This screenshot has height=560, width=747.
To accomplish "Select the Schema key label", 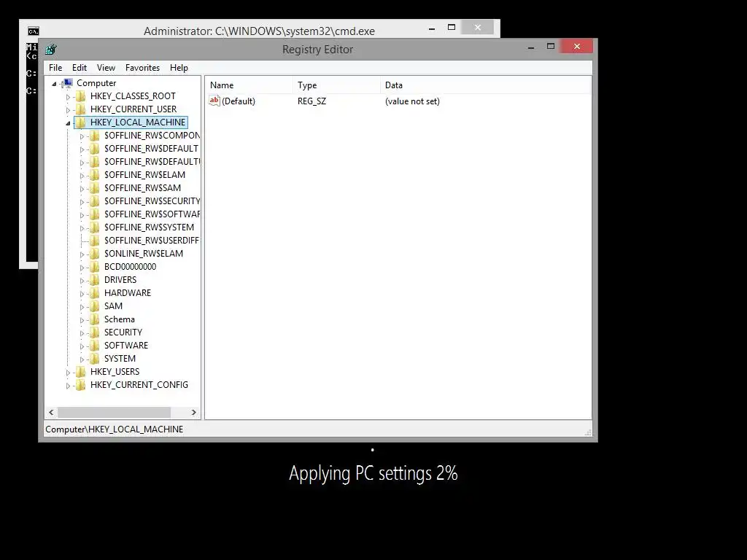I will [119, 319].
